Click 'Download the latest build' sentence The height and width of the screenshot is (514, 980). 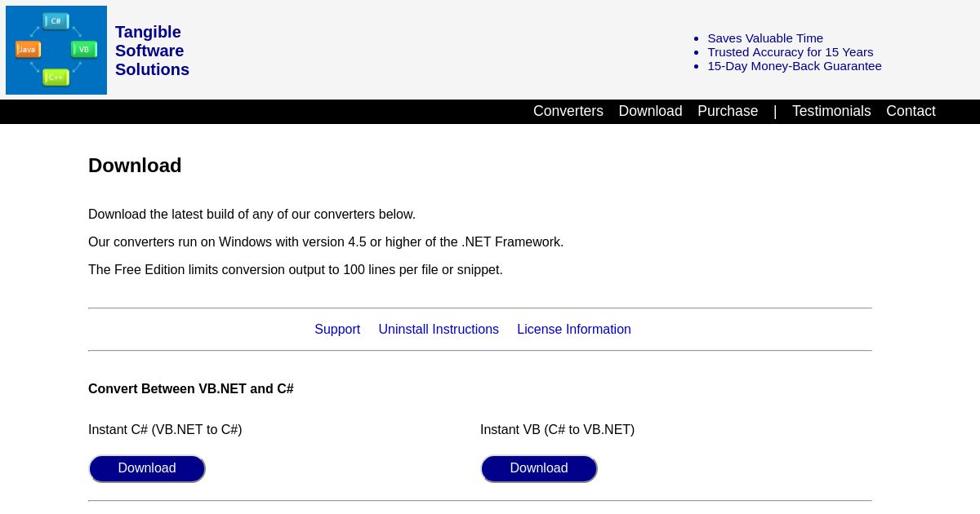[252, 215]
